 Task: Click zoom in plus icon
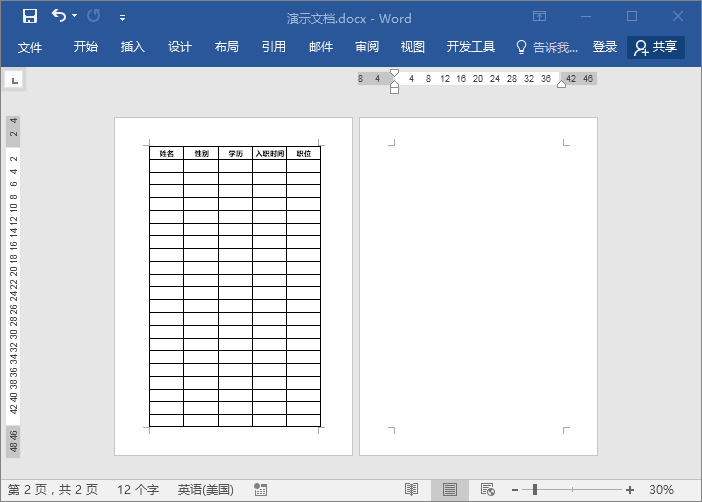630,489
